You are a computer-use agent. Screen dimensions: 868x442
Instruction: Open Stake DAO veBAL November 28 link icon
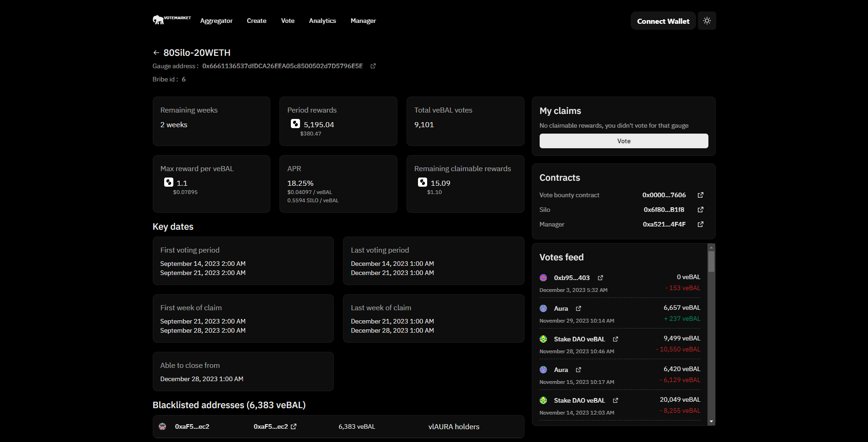click(x=615, y=339)
